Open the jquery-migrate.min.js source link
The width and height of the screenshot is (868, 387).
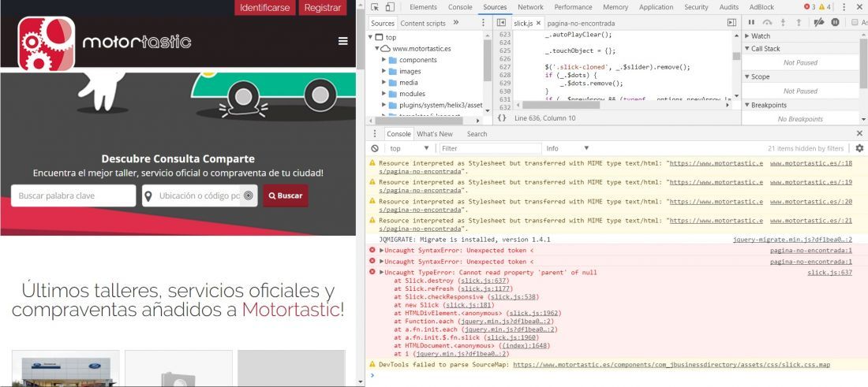[x=792, y=240]
